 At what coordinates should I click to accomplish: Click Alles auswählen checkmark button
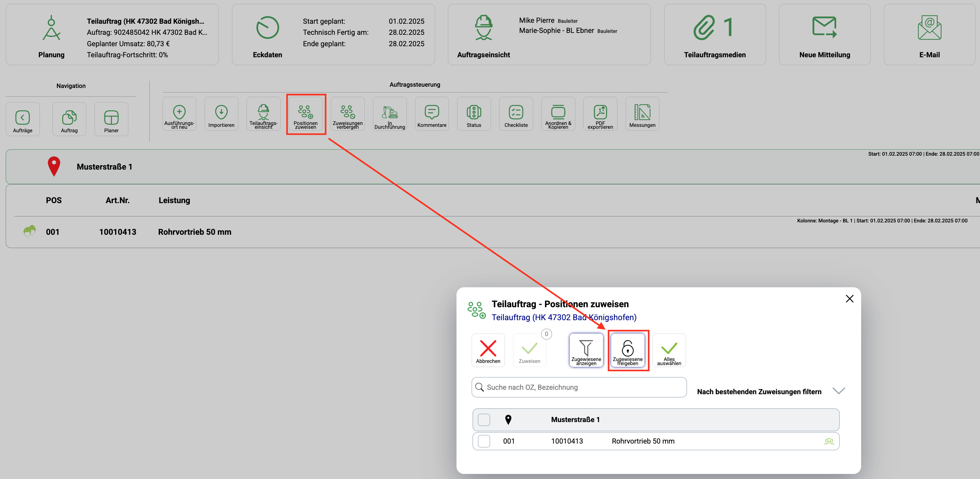(x=669, y=350)
